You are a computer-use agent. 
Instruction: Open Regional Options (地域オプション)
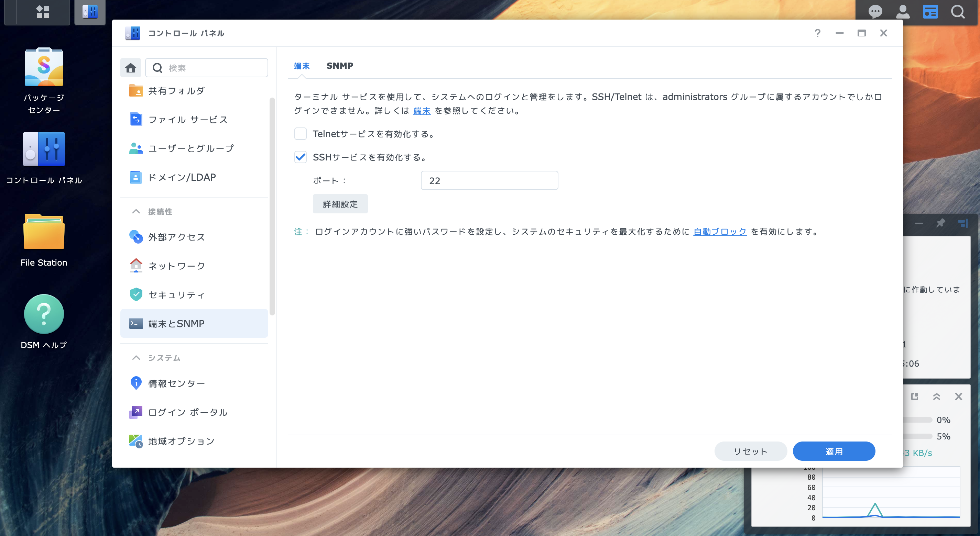(194, 442)
